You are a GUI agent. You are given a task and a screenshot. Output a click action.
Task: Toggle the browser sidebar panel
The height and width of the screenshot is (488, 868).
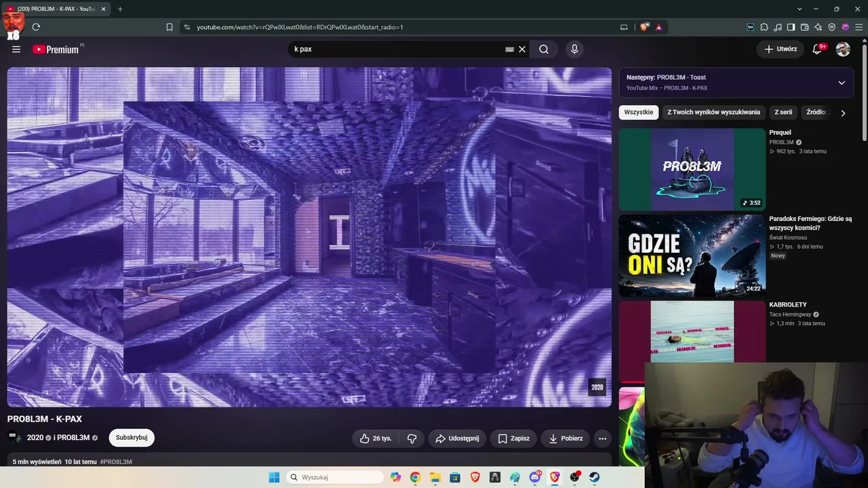[791, 27]
